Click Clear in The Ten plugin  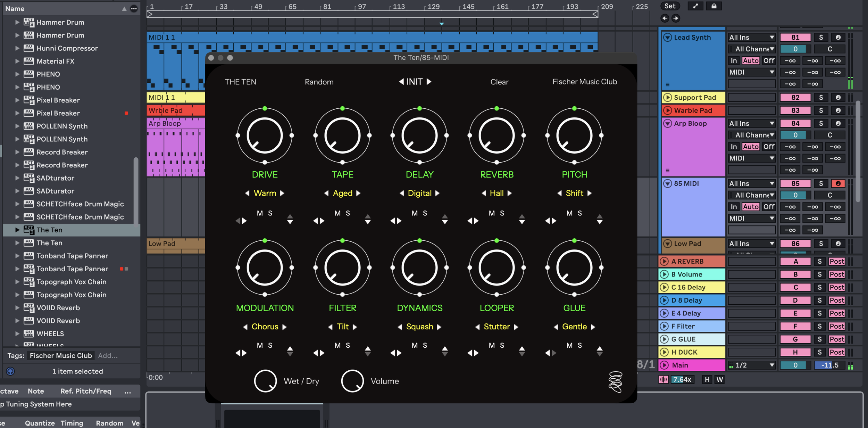pos(499,82)
